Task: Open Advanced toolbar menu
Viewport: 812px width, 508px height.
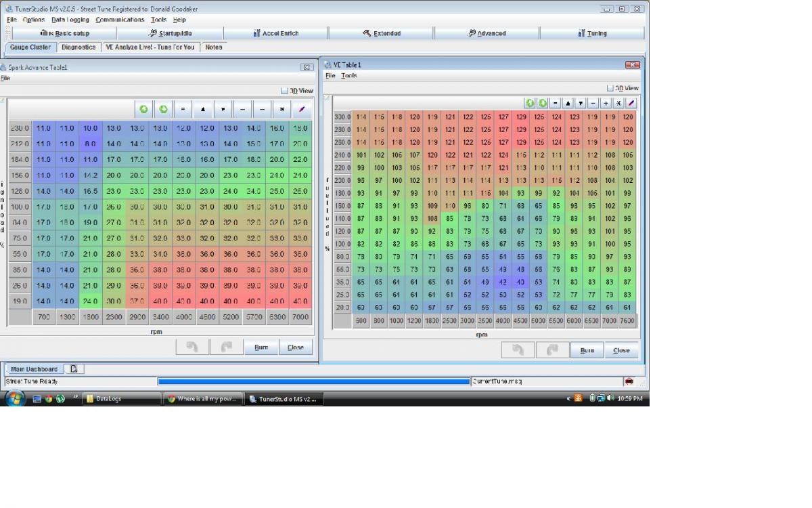Action: pos(487,33)
